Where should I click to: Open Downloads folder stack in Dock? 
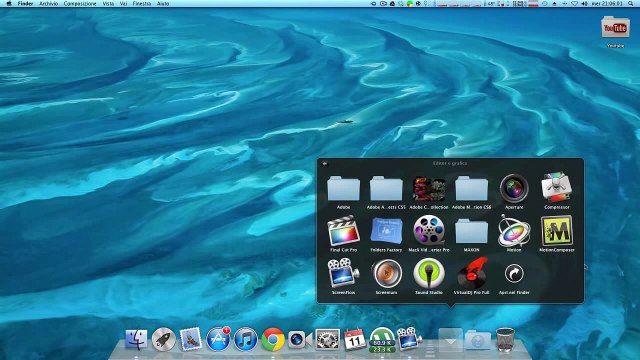click(x=478, y=340)
